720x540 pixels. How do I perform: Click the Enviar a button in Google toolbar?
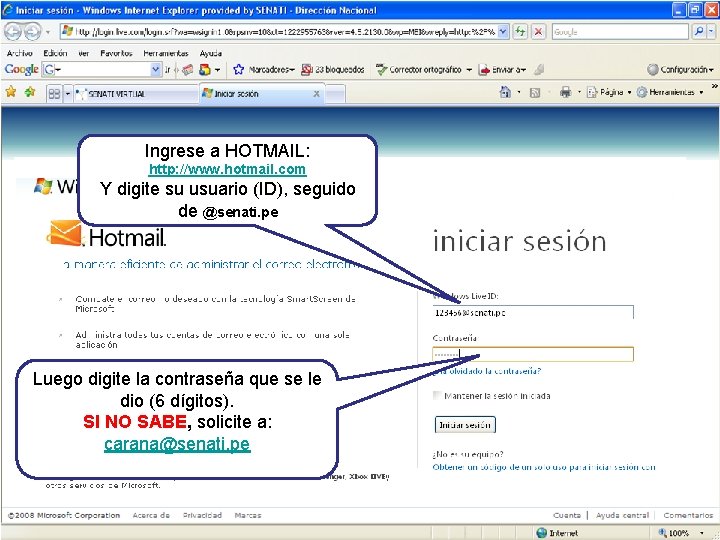pyautogui.click(x=501, y=69)
